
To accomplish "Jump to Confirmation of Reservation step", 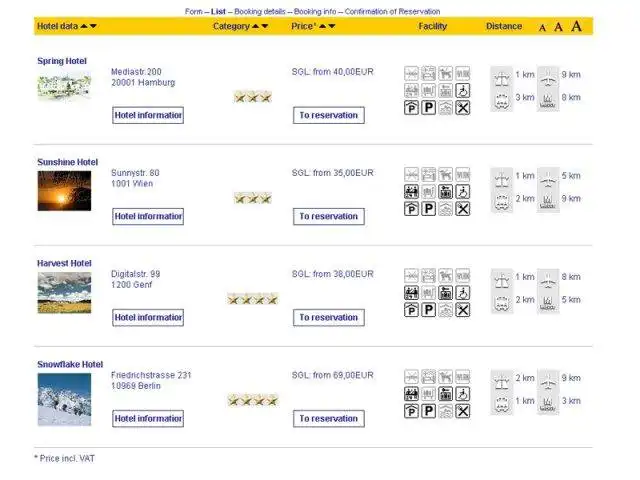I will 391,11.
